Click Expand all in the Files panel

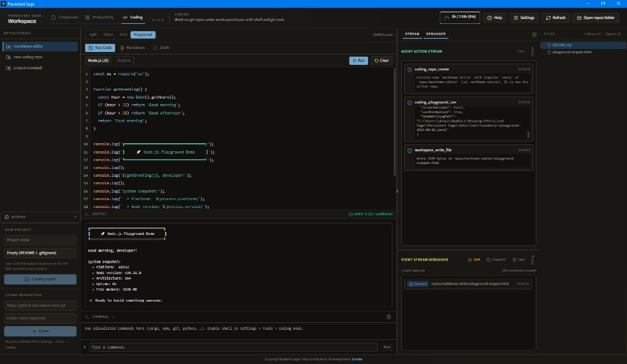(613, 34)
